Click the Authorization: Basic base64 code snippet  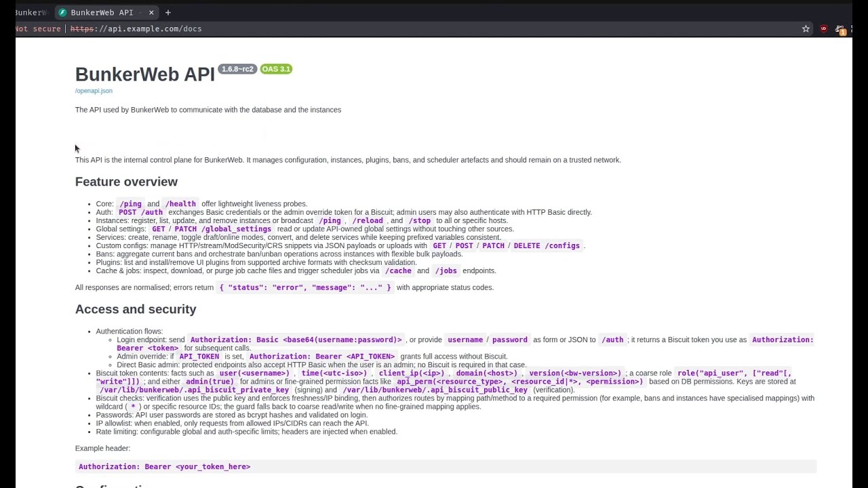(x=296, y=340)
